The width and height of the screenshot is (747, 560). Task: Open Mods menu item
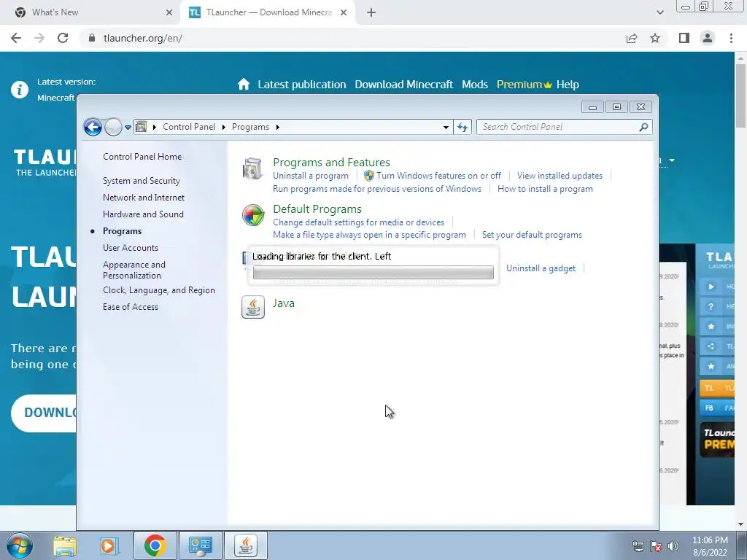pos(475,85)
